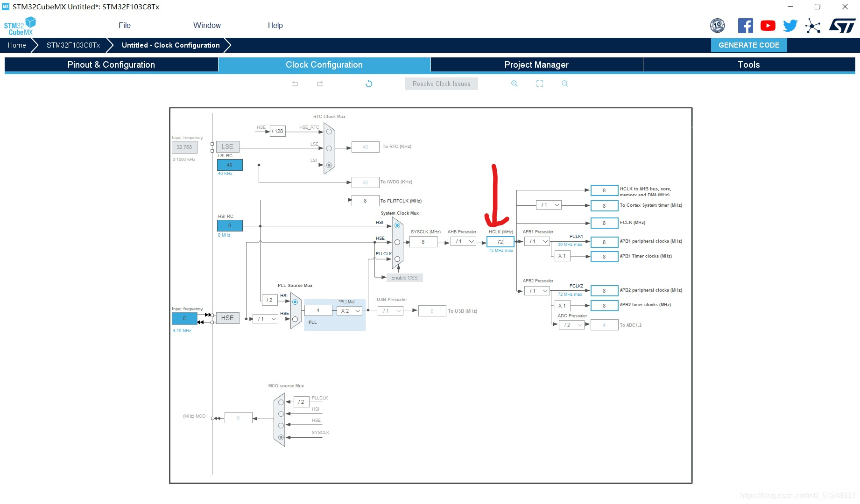Select HSE in PLL Source Mux
Image resolution: width=860 pixels, height=504 pixels.
[295, 319]
